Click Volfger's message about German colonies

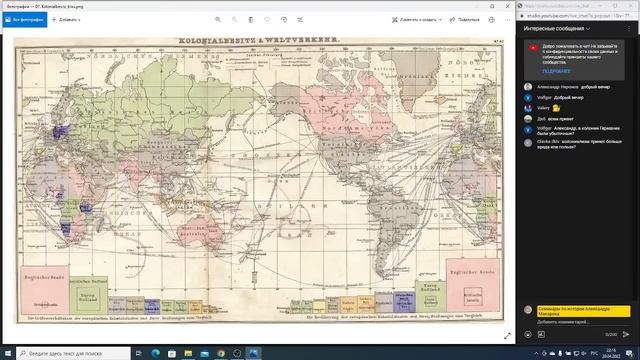[578, 131]
